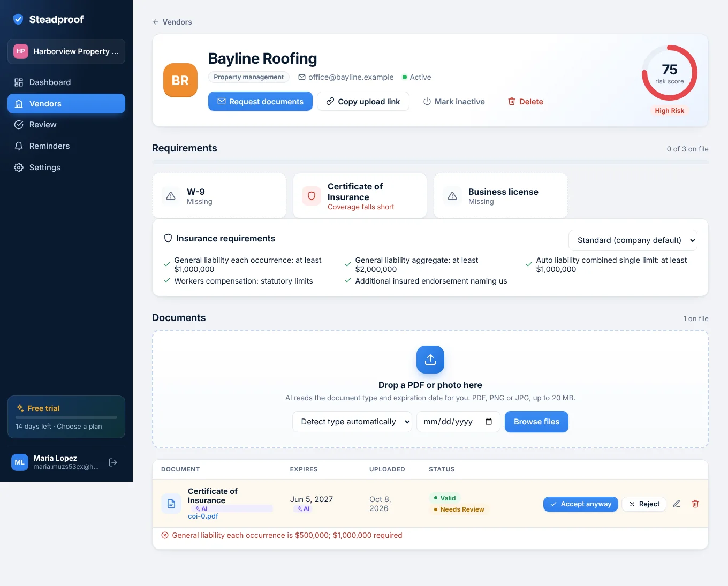The image size is (728, 586).
Task: Click the W-9 warning triangle icon
Action: click(171, 196)
